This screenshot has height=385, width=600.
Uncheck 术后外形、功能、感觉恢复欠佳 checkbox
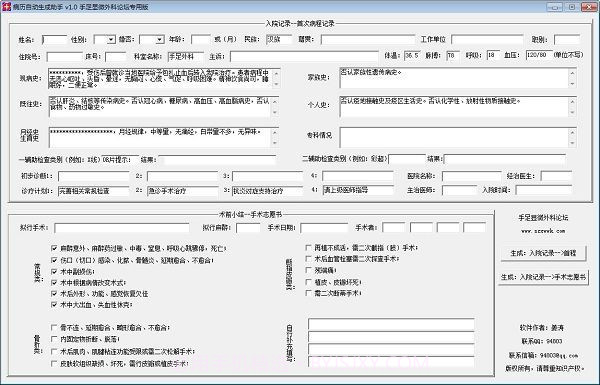(x=54, y=294)
